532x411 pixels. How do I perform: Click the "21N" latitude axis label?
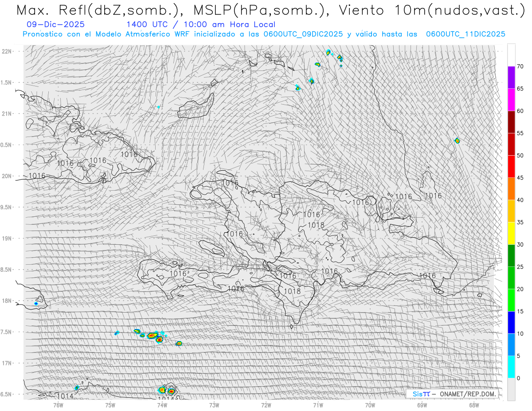coord(7,114)
